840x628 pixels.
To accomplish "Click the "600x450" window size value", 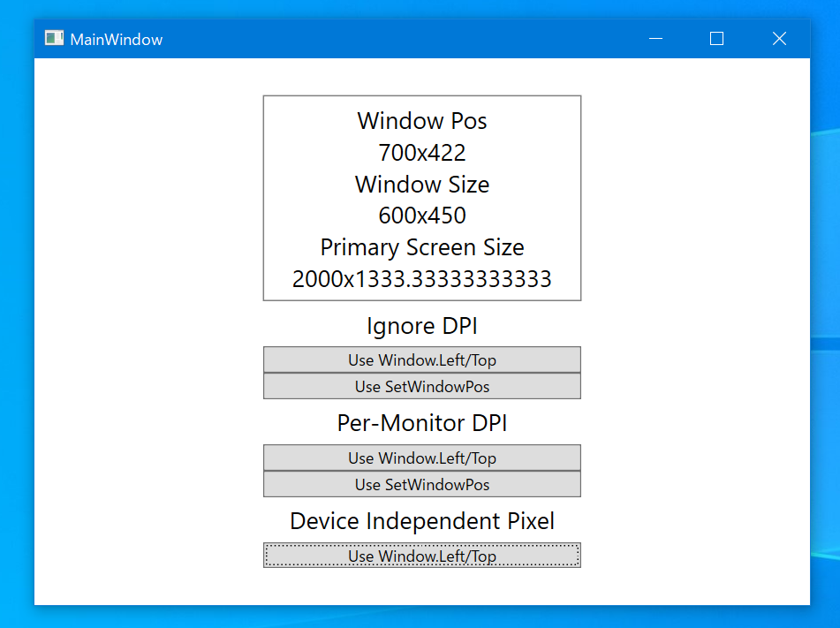I will [x=421, y=216].
